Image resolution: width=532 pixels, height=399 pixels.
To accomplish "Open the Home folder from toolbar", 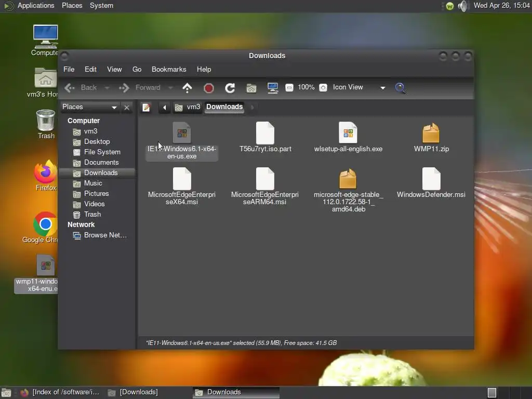I will click(251, 88).
